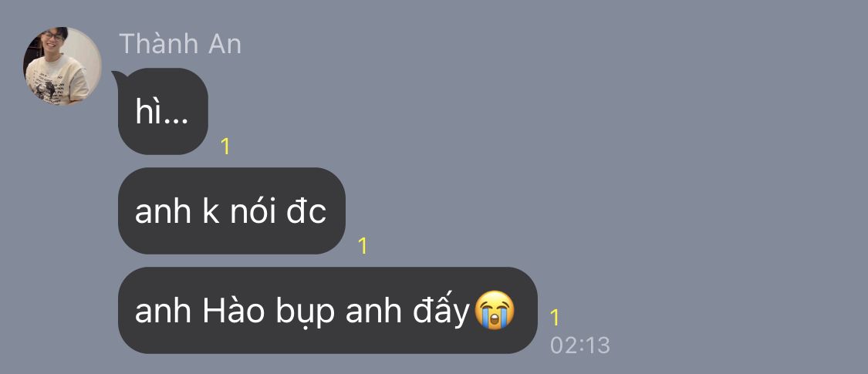The image size is (868, 374).
Task: Click the abbreviation "đc" in second bubble
Action: click(306, 211)
